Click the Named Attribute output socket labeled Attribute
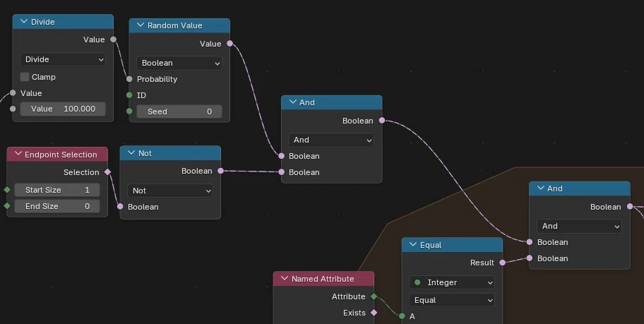Image resolution: width=644 pixels, height=324 pixels. click(x=374, y=296)
